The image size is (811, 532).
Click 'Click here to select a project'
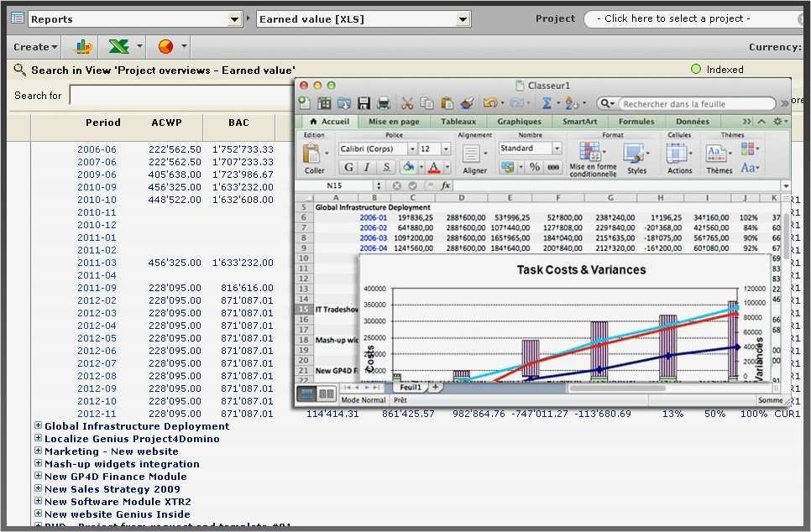click(x=673, y=18)
